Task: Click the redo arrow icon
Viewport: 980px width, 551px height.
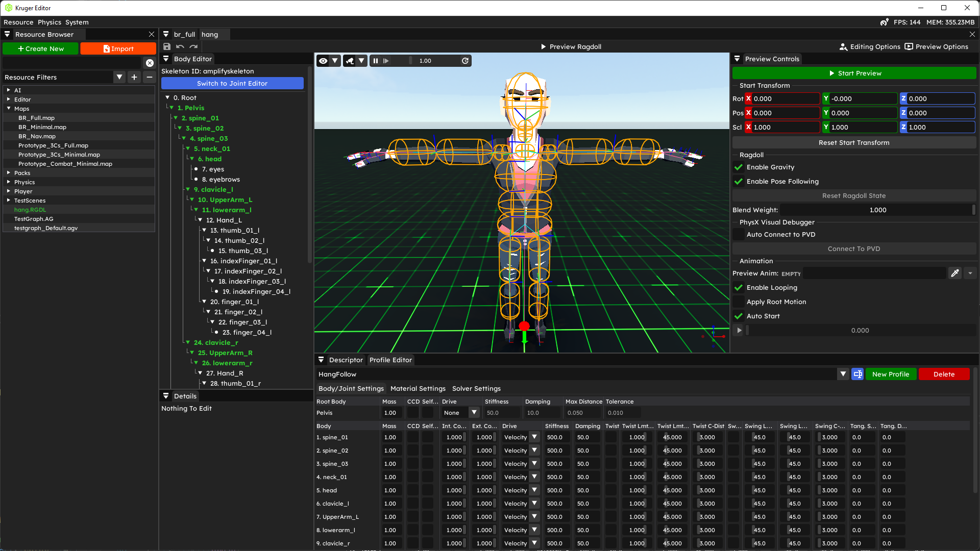Action: coord(193,46)
